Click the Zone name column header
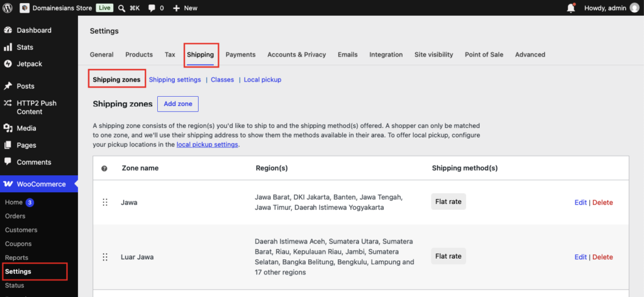Screen dimensions: 644x297 pyautogui.click(x=140, y=168)
